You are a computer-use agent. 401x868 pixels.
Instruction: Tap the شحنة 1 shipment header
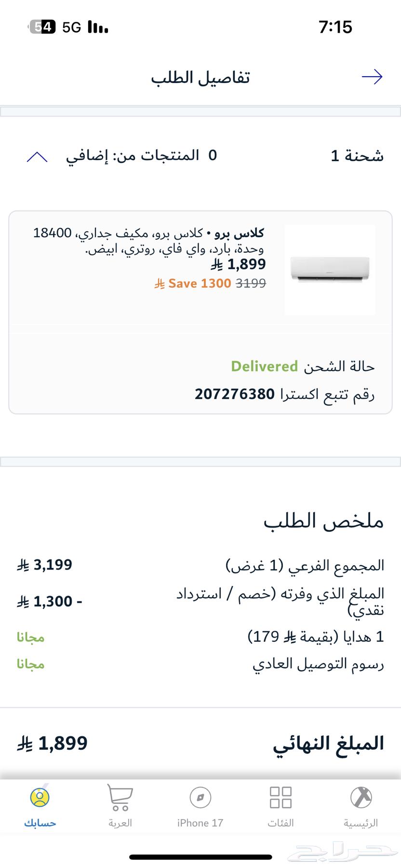(x=357, y=156)
